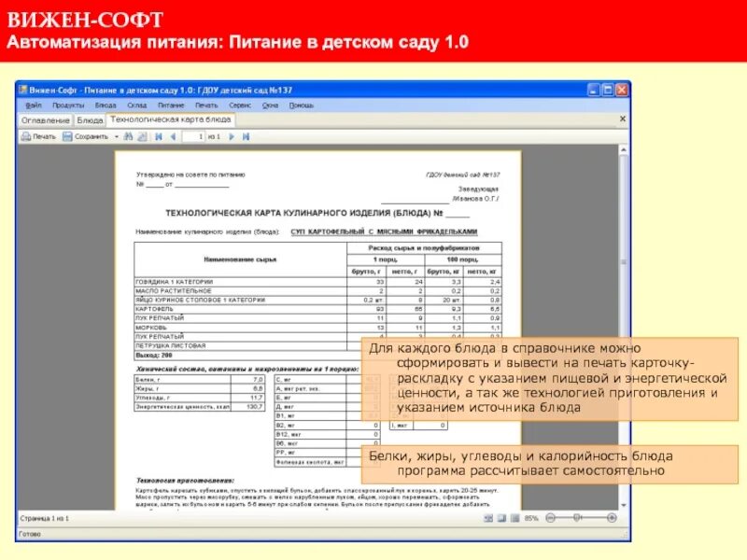Click the B12, мкг vitamin cell
747x560 pixels.
(311, 434)
